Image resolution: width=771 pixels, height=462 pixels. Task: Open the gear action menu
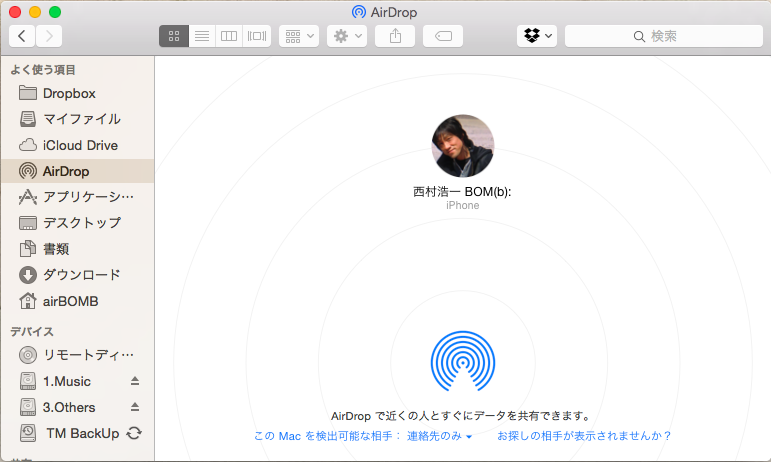click(x=347, y=36)
